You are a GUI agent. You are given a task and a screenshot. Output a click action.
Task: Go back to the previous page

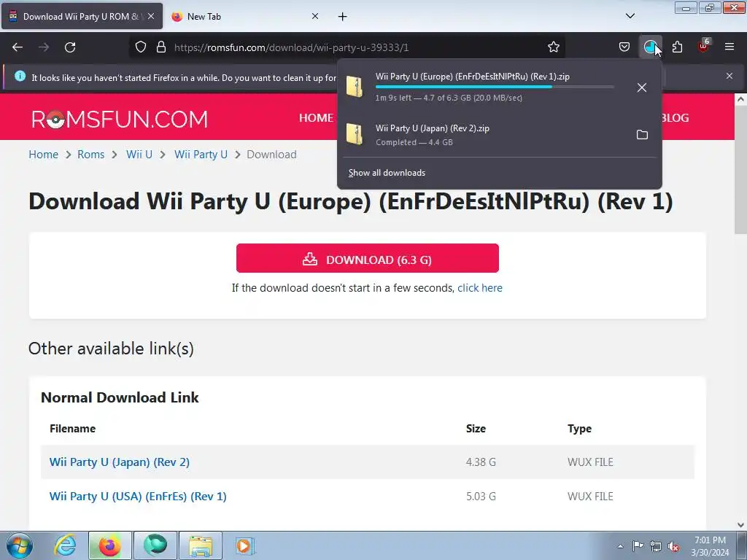pos(18,47)
